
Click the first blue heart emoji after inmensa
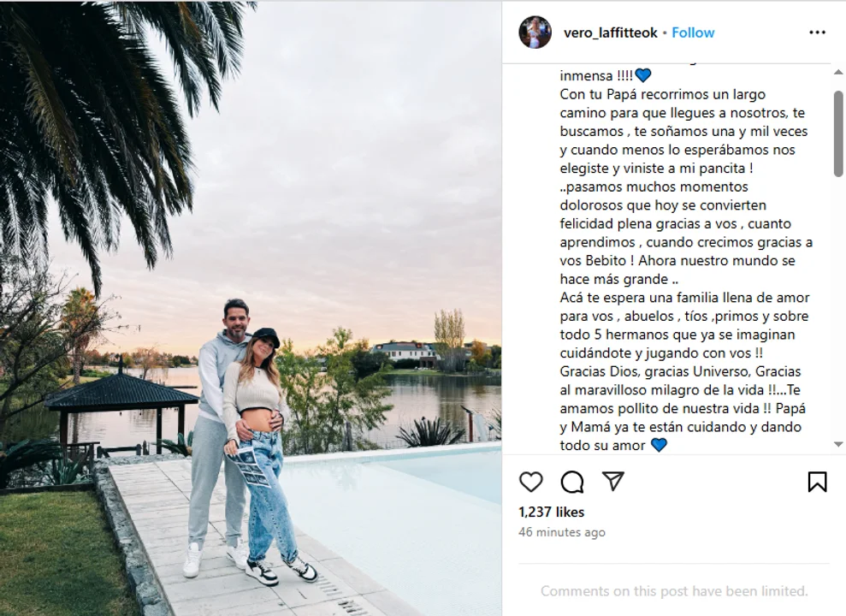pyautogui.click(x=643, y=75)
